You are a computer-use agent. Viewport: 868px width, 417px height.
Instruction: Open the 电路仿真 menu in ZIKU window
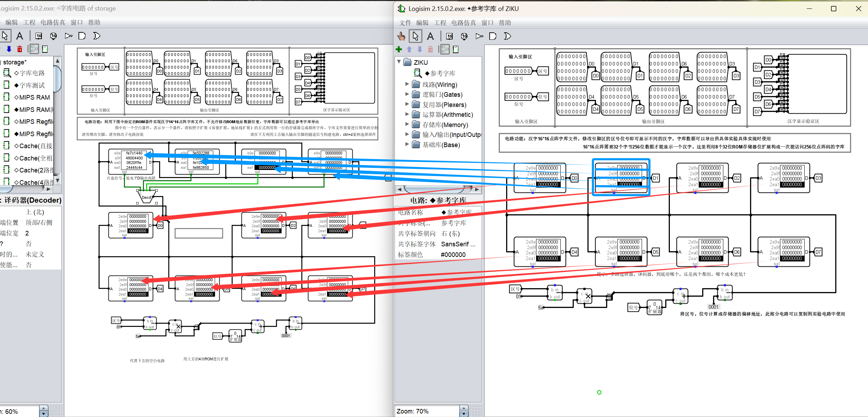tap(463, 23)
